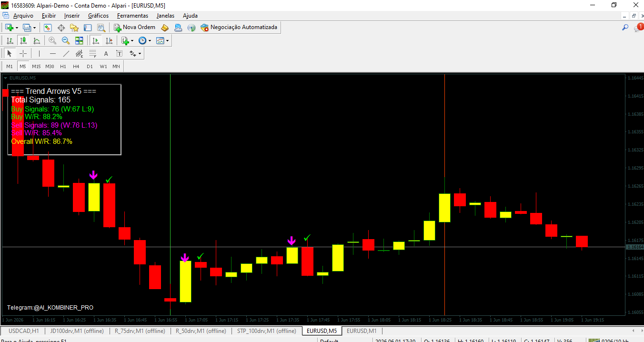Image resolution: width=644 pixels, height=342 pixels.
Task: Select the crosshair tool
Action: click(23, 53)
